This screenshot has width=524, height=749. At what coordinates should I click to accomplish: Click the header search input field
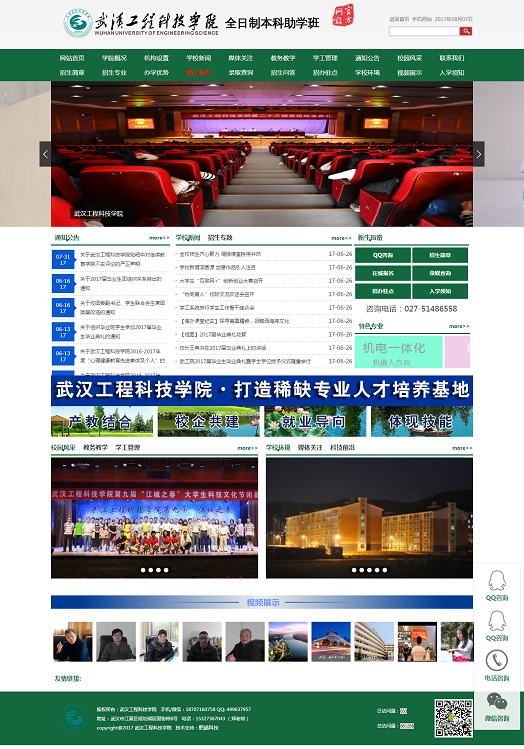(x=424, y=31)
